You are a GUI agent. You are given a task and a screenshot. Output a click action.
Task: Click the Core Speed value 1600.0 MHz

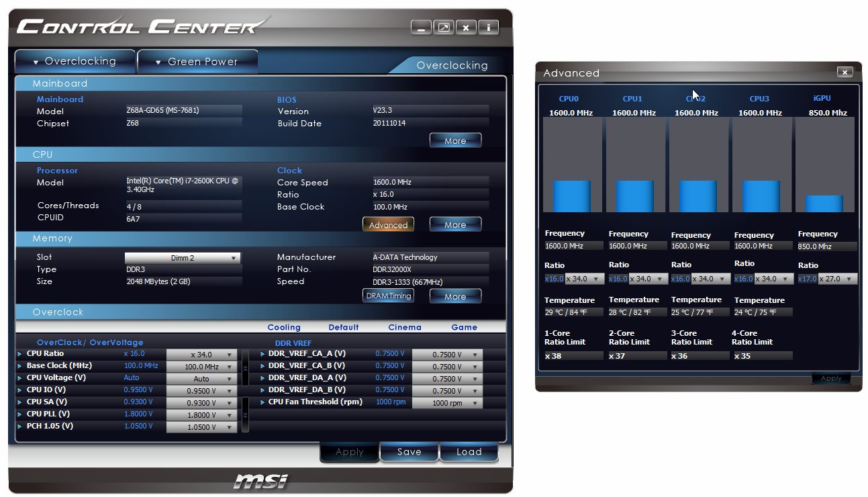point(430,182)
